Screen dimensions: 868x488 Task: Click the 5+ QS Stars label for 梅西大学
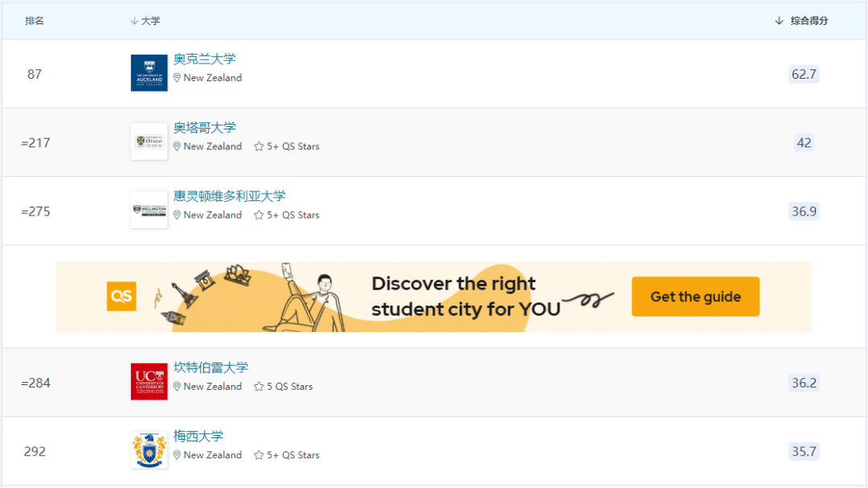tap(293, 455)
